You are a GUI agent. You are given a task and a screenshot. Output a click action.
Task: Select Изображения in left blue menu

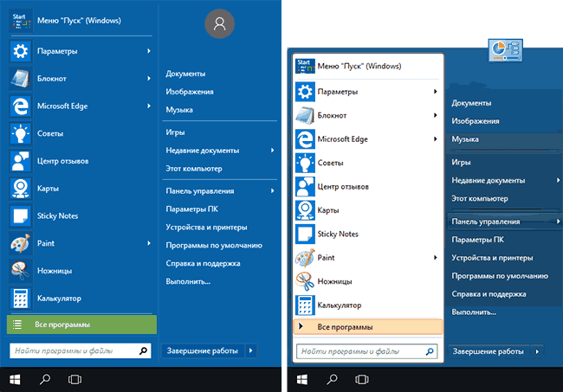pyautogui.click(x=190, y=92)
